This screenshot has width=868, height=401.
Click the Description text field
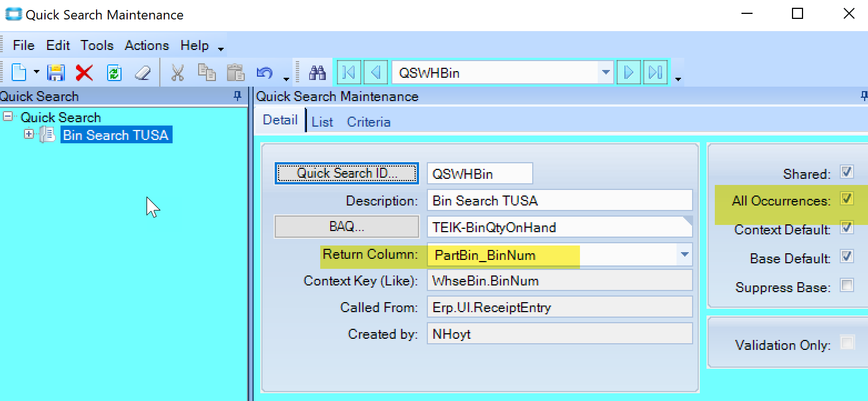pos(559,200)
